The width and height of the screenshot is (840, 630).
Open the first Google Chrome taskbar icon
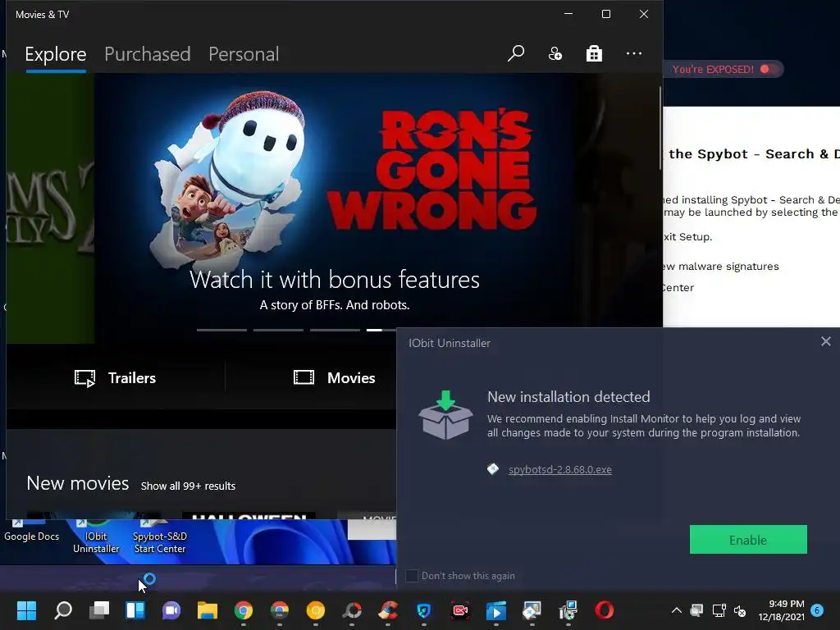244,610
